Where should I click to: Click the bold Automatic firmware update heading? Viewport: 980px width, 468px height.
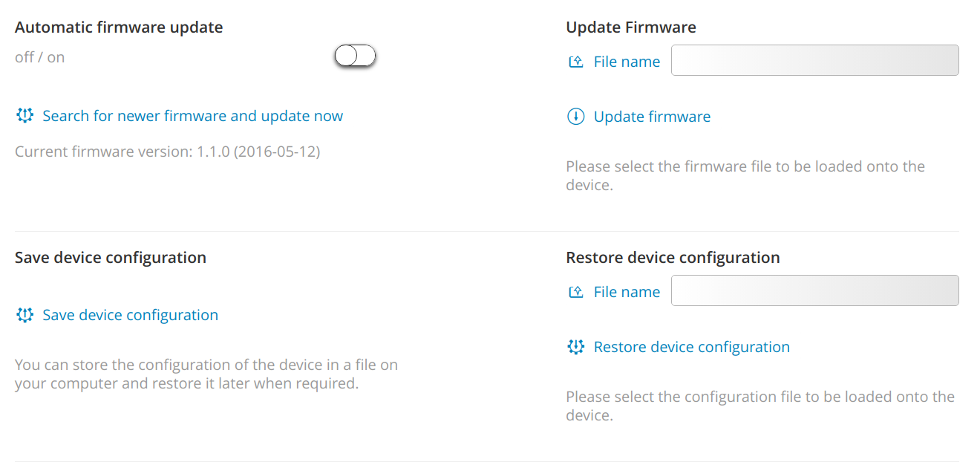[x=119, y=27]
